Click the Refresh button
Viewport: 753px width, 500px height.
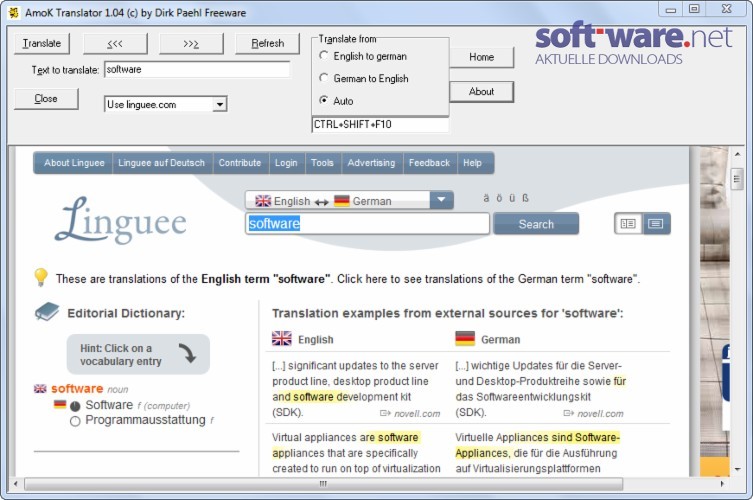coord(267,44)
